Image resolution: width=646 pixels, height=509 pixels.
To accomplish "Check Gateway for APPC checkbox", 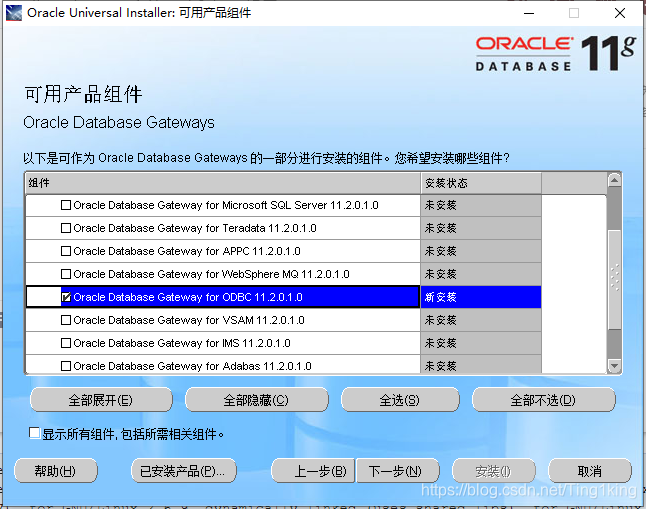I will (66, 251).
